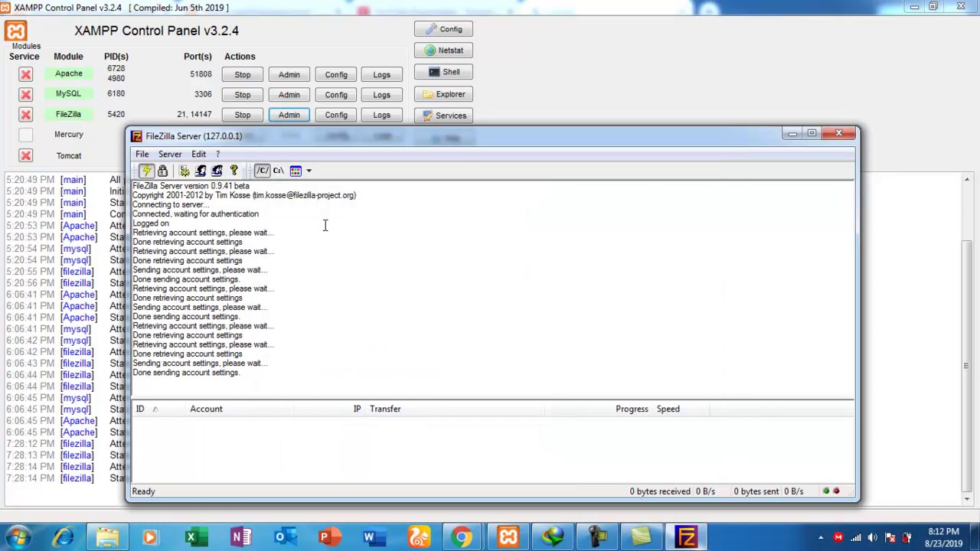980x551 pixels.
Task: Switch to XAMPP taskbar icon
Action: tap(508, 537)
